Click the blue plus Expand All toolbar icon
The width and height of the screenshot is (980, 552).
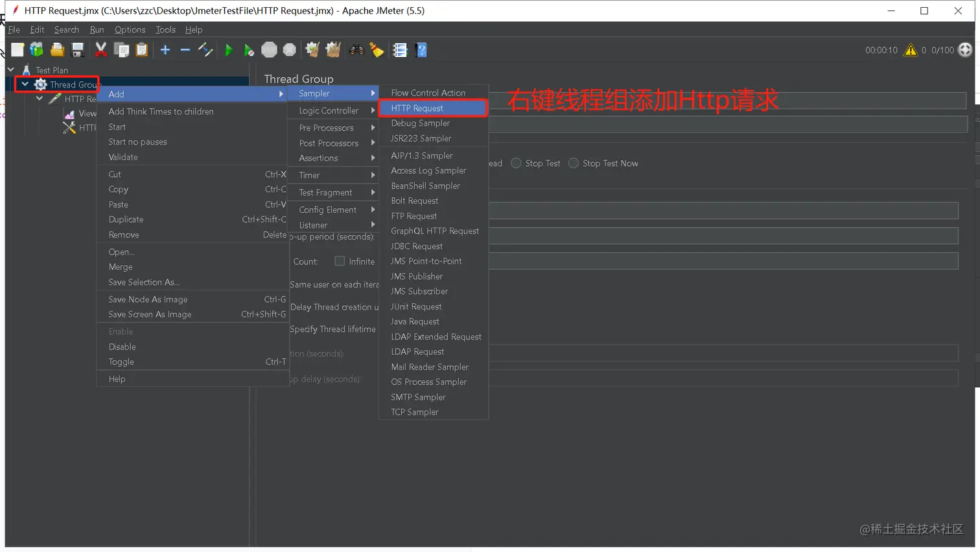(165, 50)
